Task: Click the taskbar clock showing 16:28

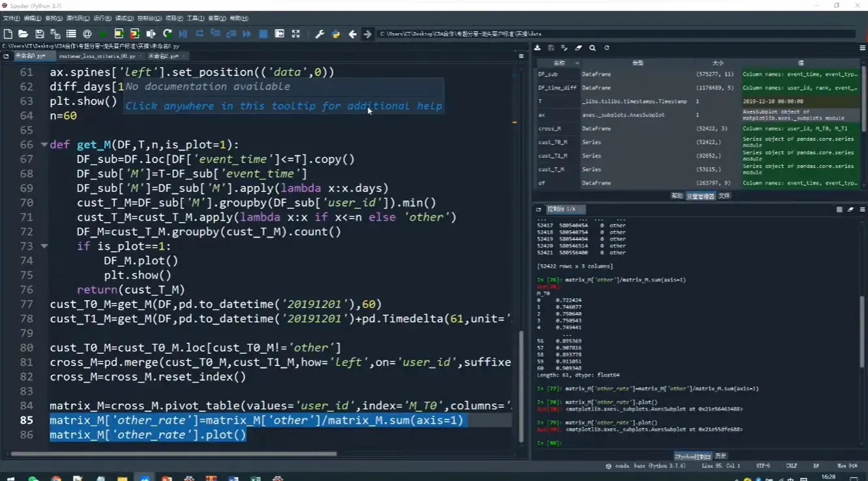Action: (828, 477)
